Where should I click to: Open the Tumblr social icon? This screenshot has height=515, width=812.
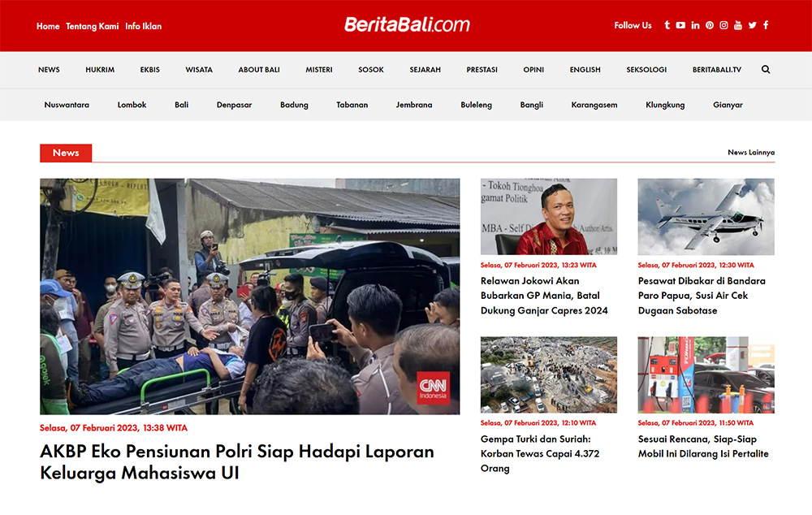[x=667, y=25]
